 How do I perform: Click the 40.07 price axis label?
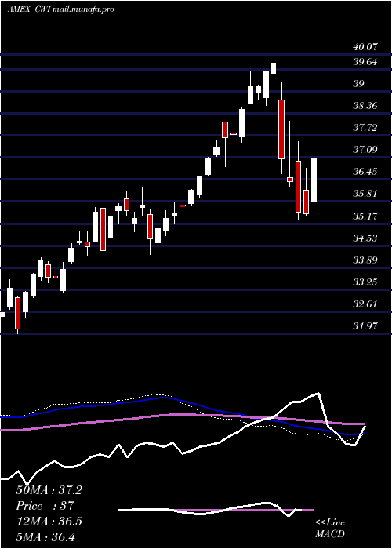point(365,46)
